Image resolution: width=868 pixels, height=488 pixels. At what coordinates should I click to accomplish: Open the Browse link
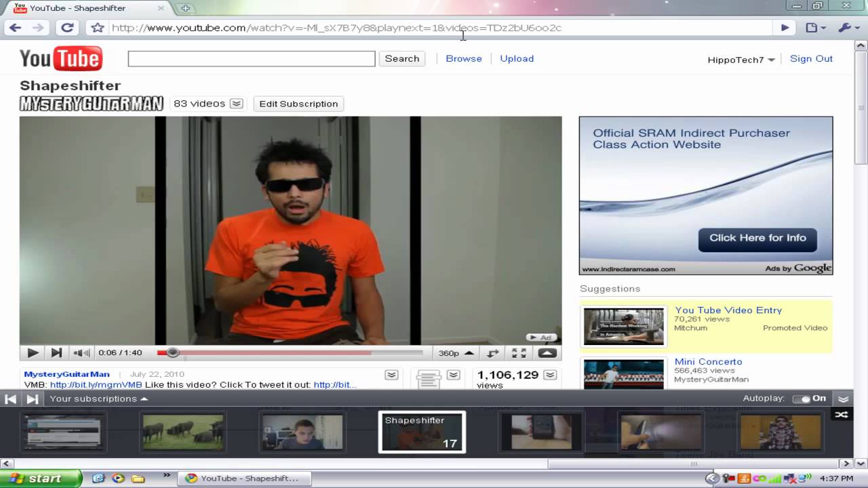[464, 59]
